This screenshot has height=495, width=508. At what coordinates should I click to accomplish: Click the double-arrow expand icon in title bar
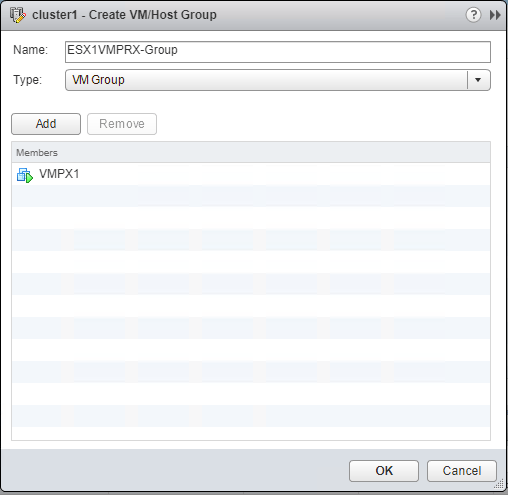pyautogui.click(x=495, y=15)
